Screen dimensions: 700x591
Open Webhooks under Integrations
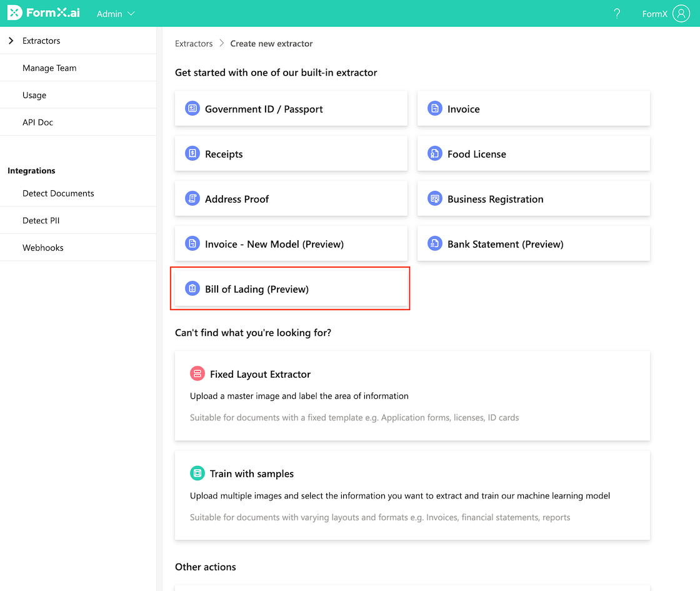(x=43, y=248)
